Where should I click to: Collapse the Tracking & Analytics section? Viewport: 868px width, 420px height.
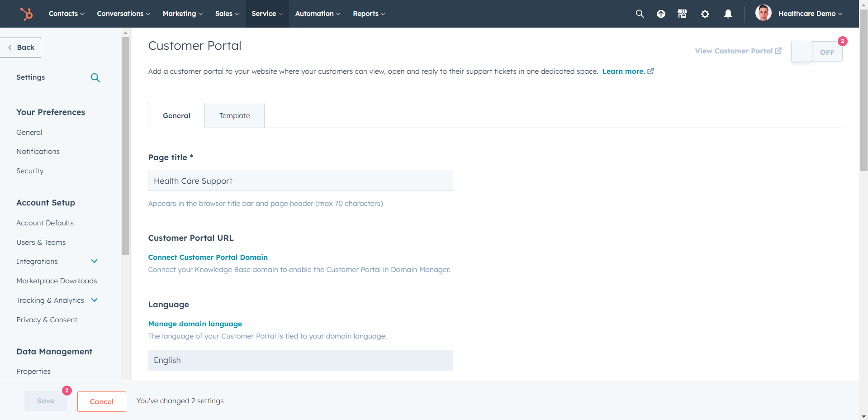[94, 300]
